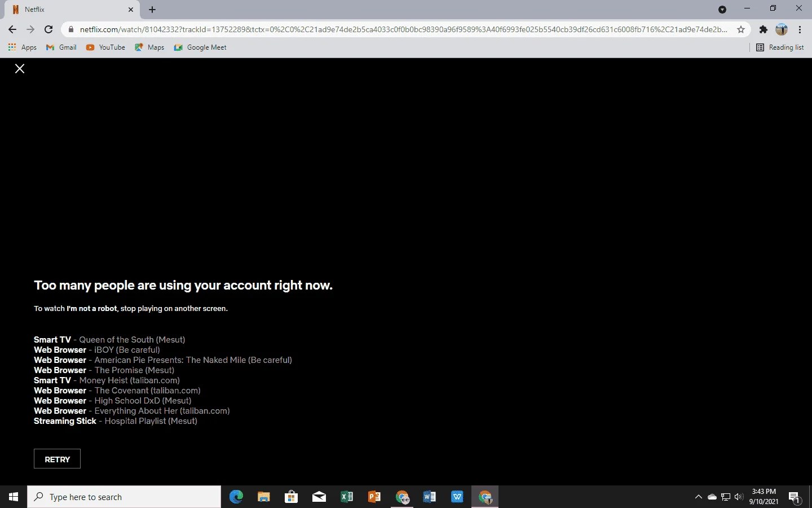Click the 'Too many people' heading

183,286
